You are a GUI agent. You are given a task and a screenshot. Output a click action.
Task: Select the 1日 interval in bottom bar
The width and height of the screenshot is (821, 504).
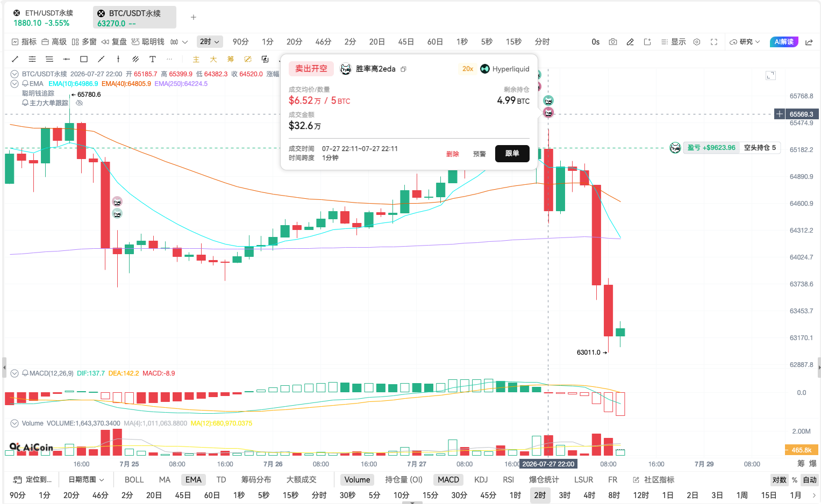pyautogui.click(x=668, y=495)
